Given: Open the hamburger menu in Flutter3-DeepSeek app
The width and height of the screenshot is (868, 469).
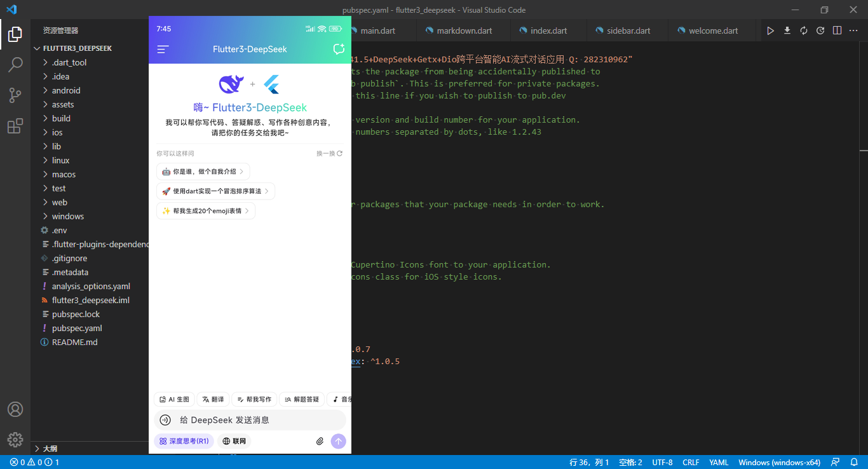Looking at the screenshot, I should click(163, 49).
